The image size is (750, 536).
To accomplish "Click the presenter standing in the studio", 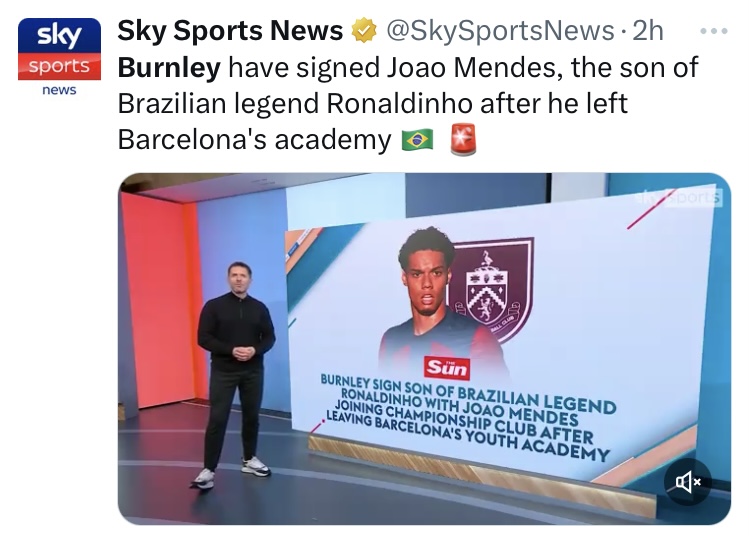I will click(x=236, y=374).
